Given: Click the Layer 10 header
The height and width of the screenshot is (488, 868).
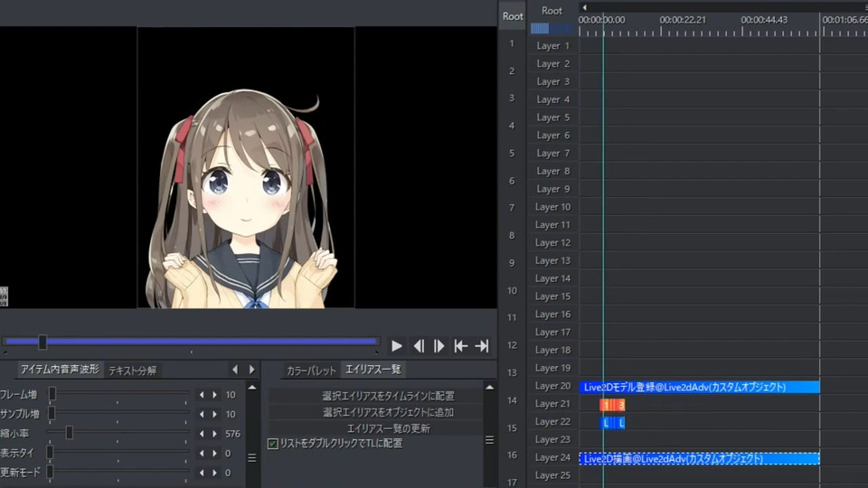Looking at the screenshot, I should 553,207.
